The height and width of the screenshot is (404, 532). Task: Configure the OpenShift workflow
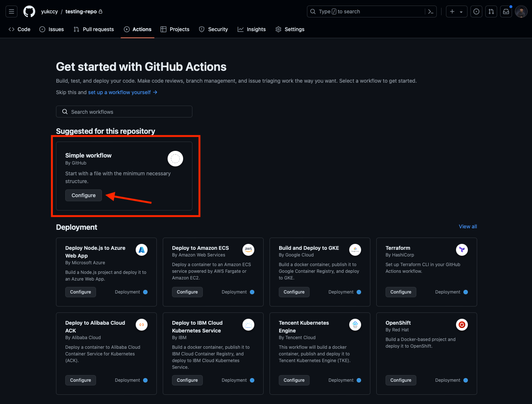point(401,380)
